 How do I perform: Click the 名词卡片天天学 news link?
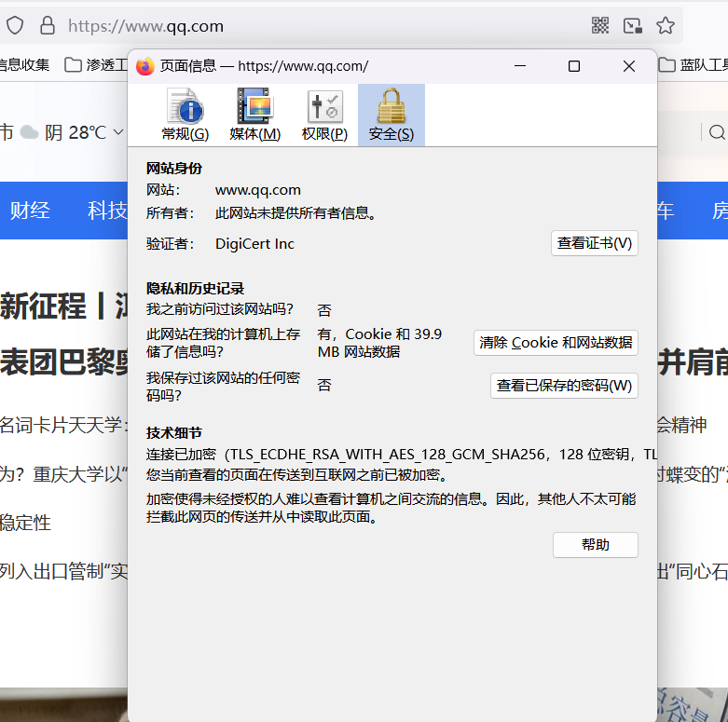click(x=63, y=425)
